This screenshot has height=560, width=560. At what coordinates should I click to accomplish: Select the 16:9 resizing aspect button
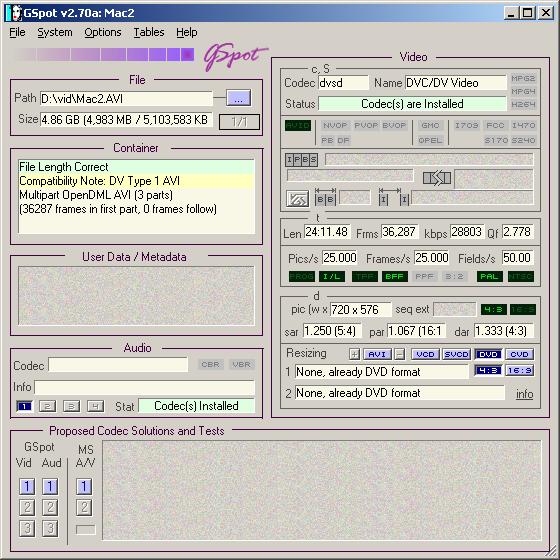tap(519, 370)
